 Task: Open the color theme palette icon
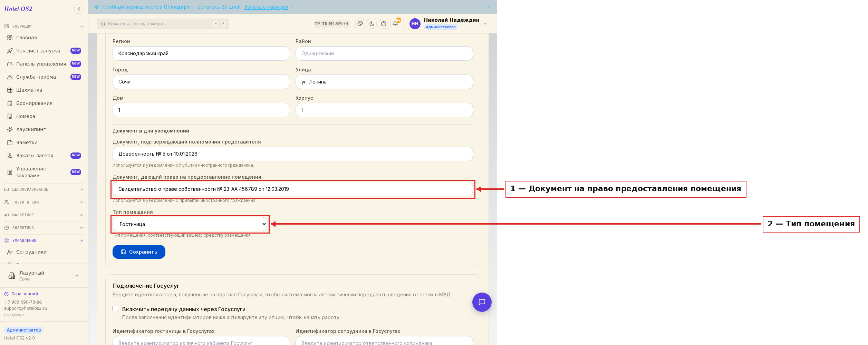360,24
